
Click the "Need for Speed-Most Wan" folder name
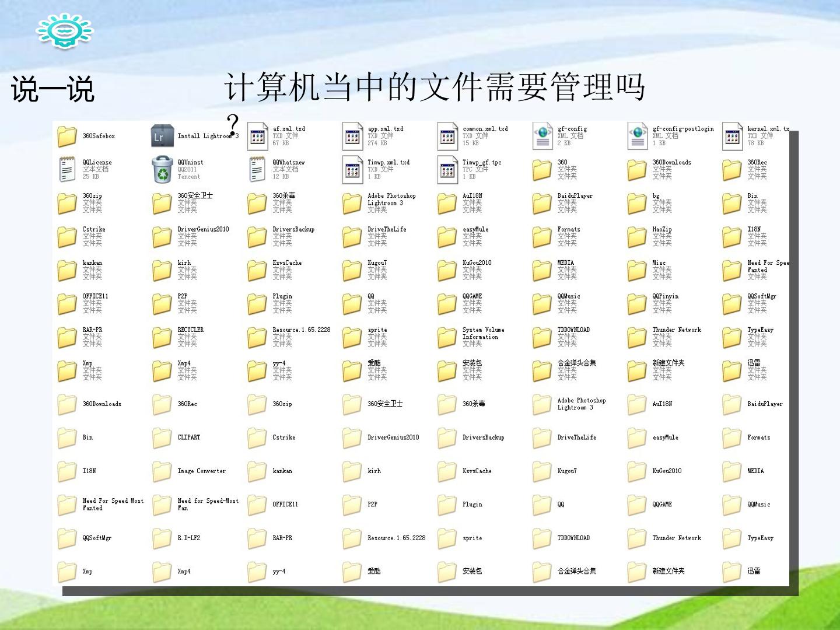(208, 504)
